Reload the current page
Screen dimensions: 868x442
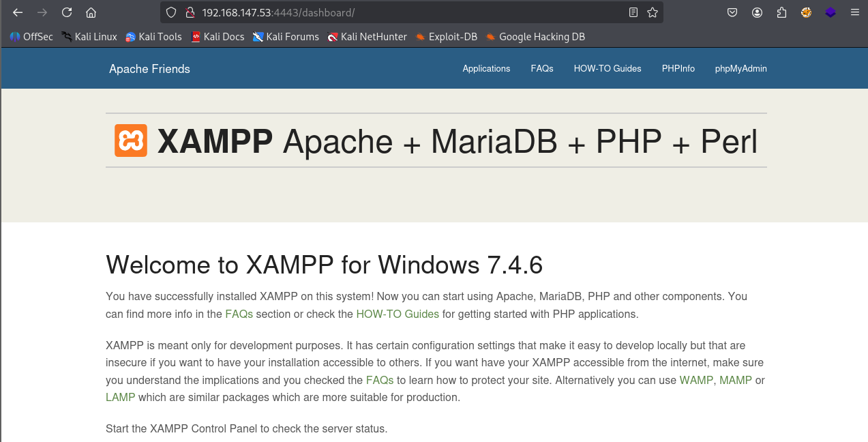pos(66,12)
